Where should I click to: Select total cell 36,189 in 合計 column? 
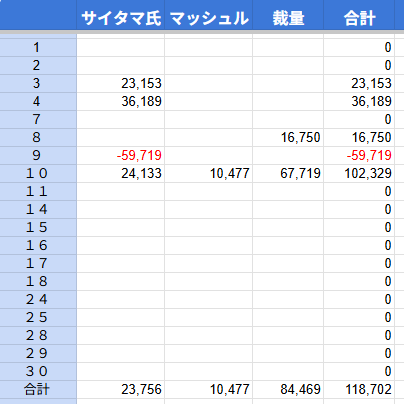point(359,101)
